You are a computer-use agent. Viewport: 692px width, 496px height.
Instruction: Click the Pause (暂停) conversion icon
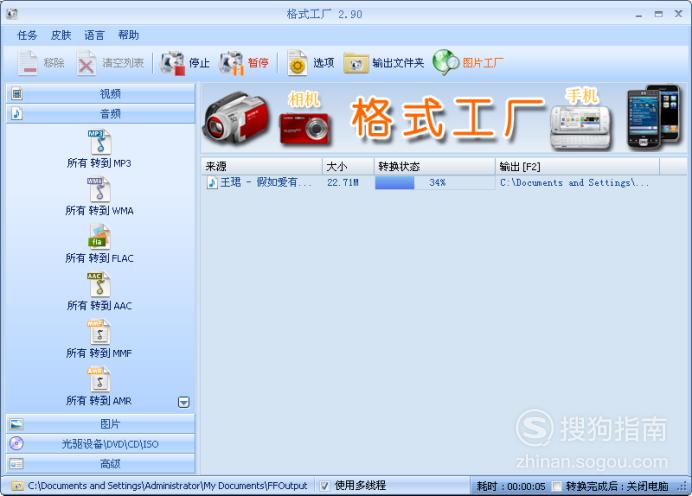[x=231, y=63]
